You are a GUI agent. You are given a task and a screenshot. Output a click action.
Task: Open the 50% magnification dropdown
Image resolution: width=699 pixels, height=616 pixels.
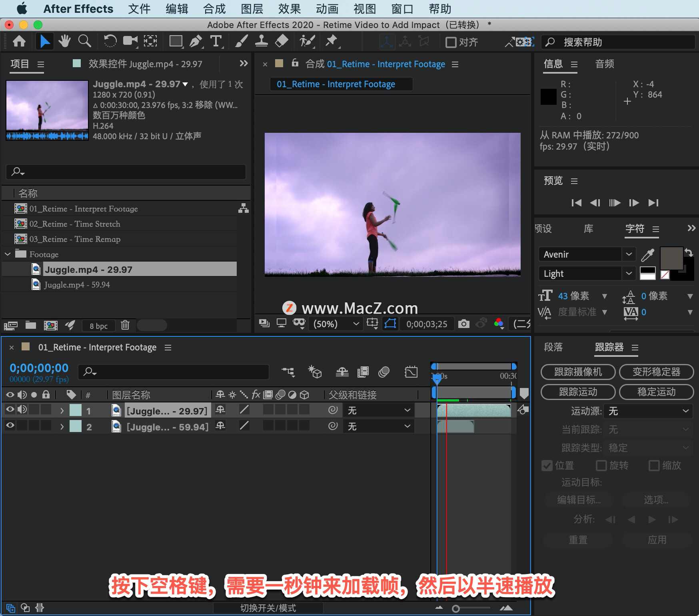click(336, 324)
